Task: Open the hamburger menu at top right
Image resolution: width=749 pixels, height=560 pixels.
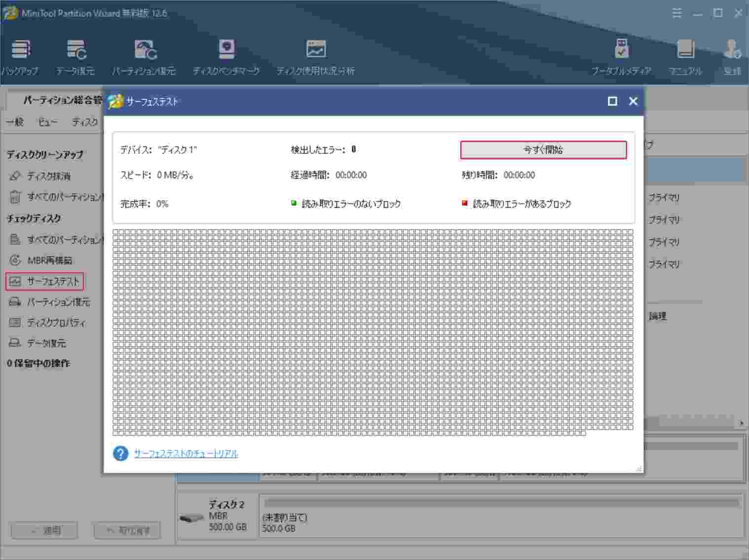Action: (x=676, y=14)
